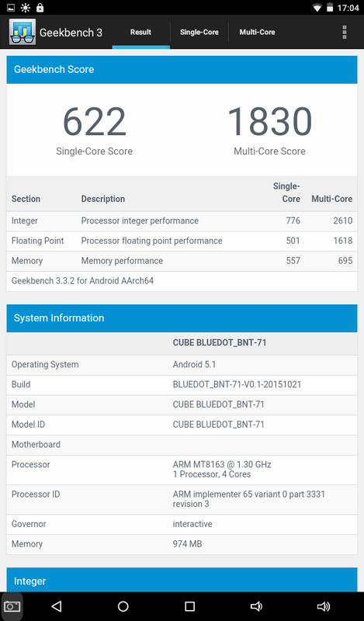
Task: Tap the volume up speaker icon
Action: tap(324, 606)
